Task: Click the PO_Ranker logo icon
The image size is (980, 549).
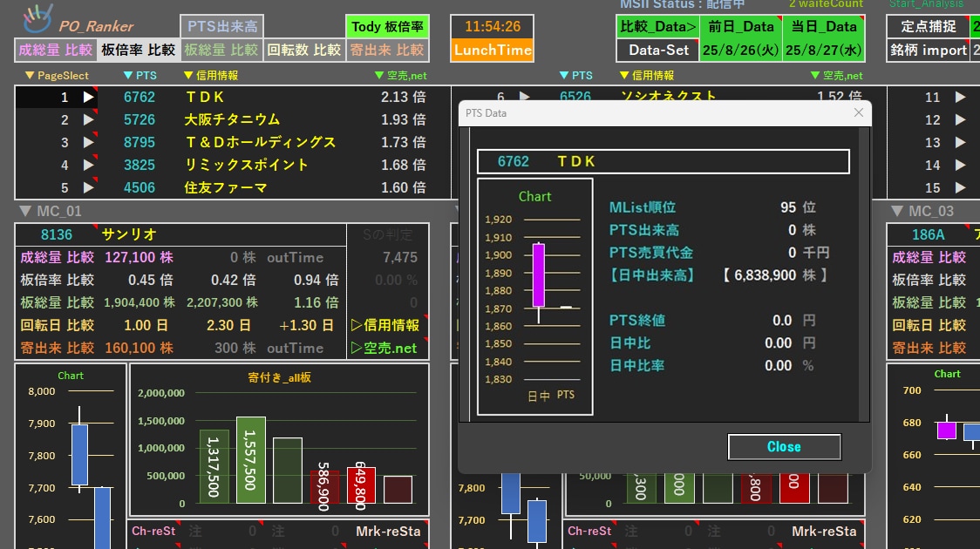Action: point(37,19)
